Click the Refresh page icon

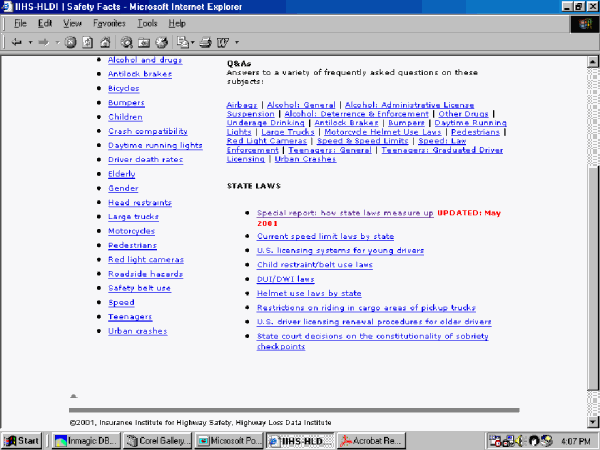pos(87,42)
